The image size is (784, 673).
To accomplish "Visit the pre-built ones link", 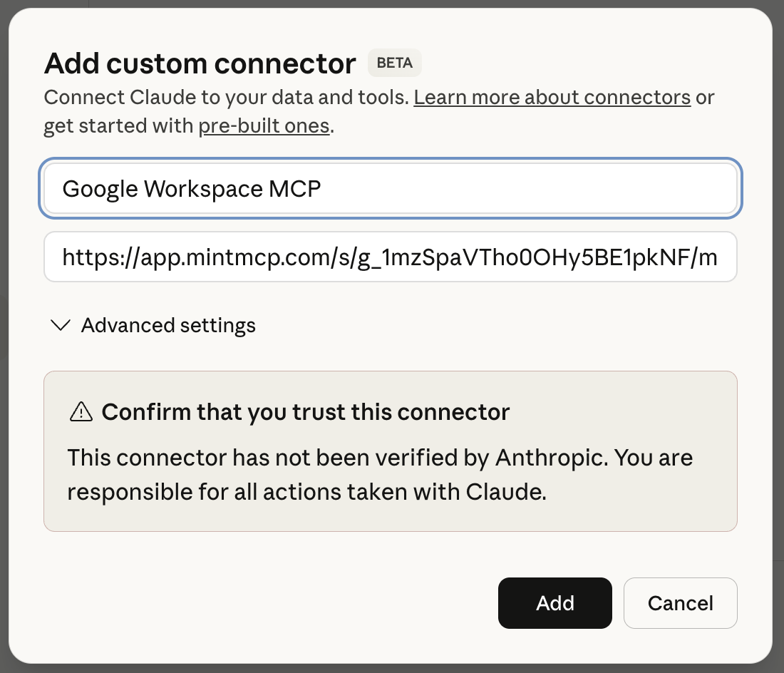I will [x=264, y=125].
